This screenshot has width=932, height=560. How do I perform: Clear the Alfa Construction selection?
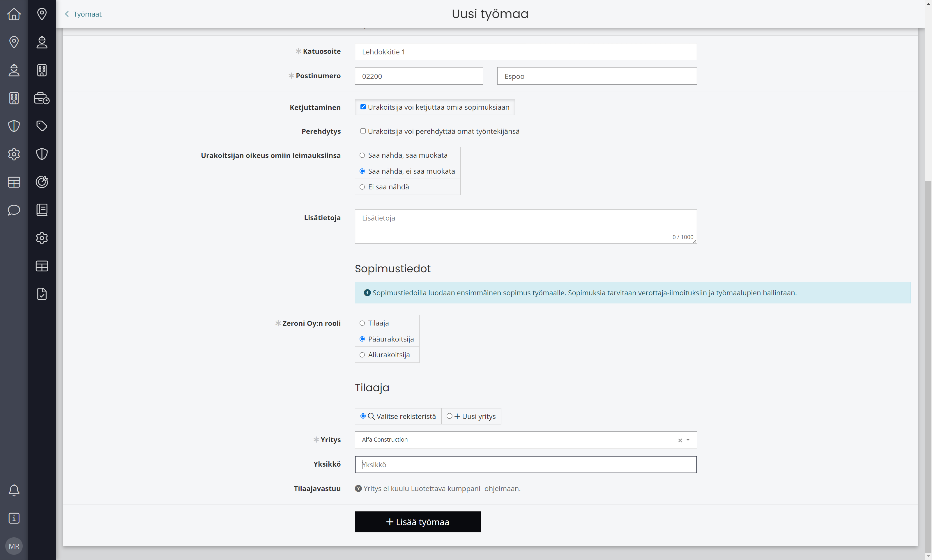pos(680,440)
